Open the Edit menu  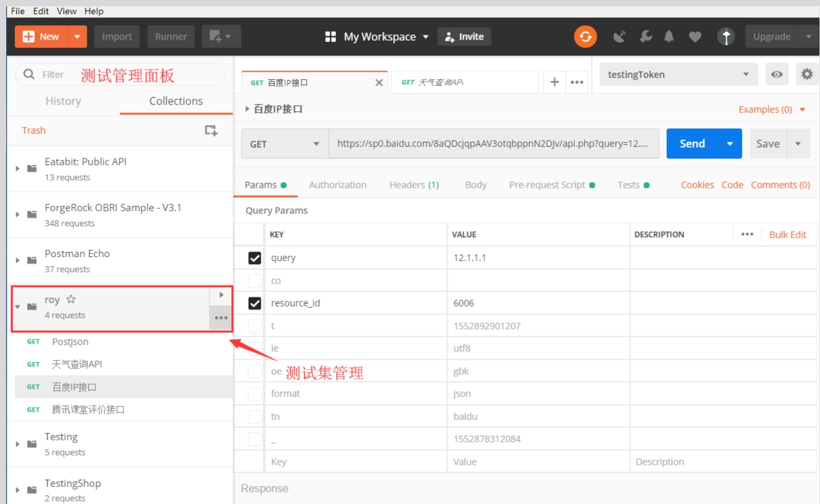(41, 11)
